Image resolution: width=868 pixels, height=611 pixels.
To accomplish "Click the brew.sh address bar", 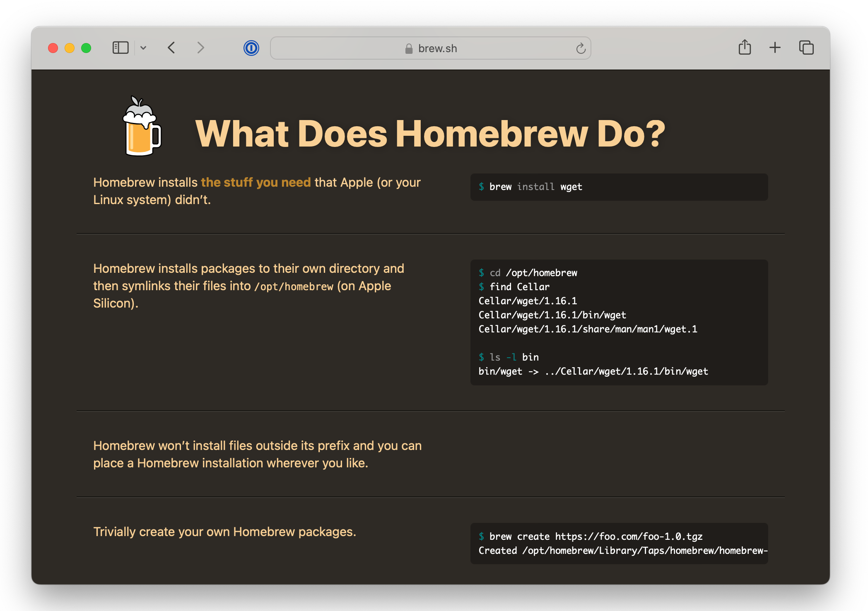I will [437, 48].
